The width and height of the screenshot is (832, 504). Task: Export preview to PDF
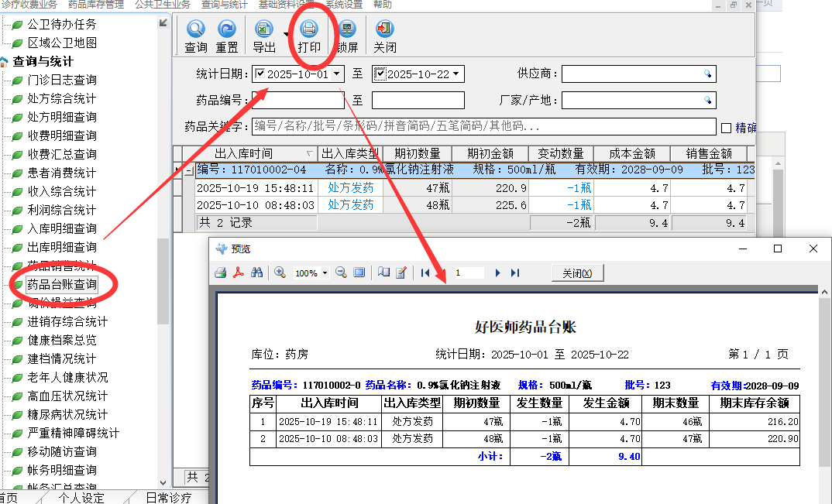click(x=239, y=273)
